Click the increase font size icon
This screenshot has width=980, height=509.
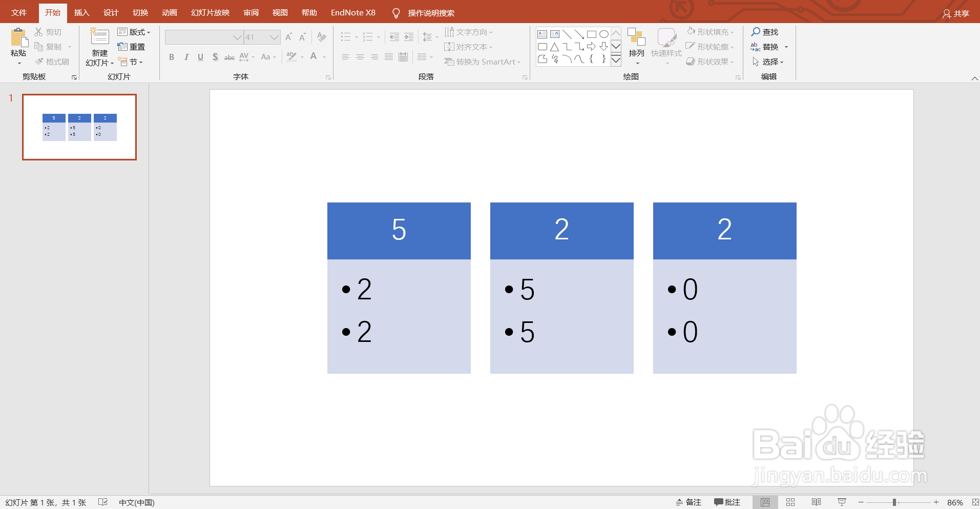(289, 37)
